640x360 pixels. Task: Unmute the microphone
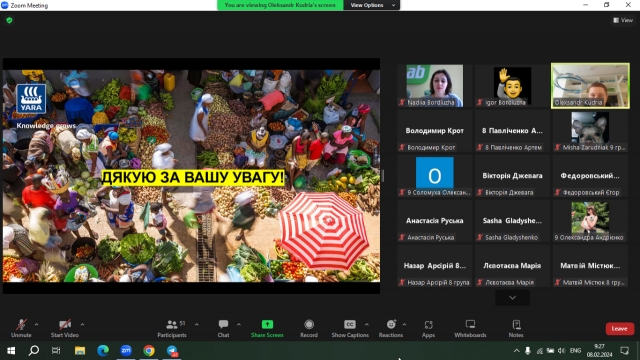21,328
